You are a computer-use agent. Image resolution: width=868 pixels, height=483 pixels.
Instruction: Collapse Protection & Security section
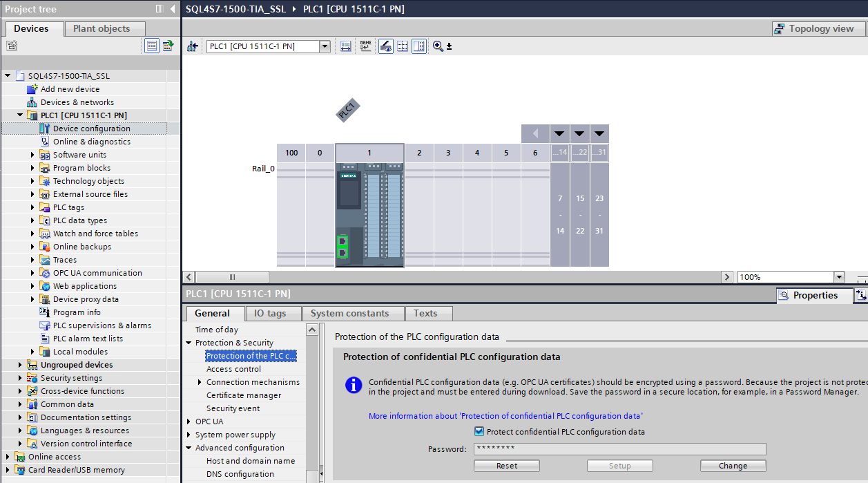(189, 343)
